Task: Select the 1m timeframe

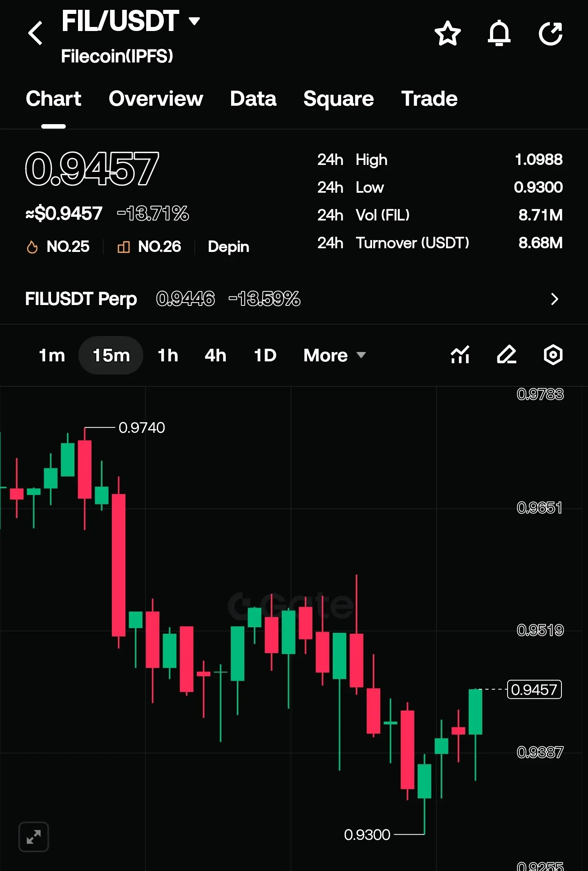Action: (x=52, y=355)
